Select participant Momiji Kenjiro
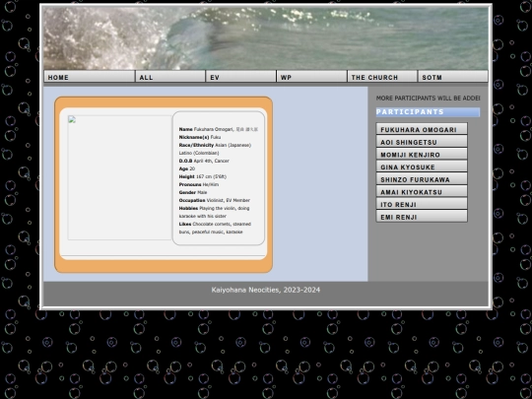This screenshot has height=399, width=532. pos(422,154)
